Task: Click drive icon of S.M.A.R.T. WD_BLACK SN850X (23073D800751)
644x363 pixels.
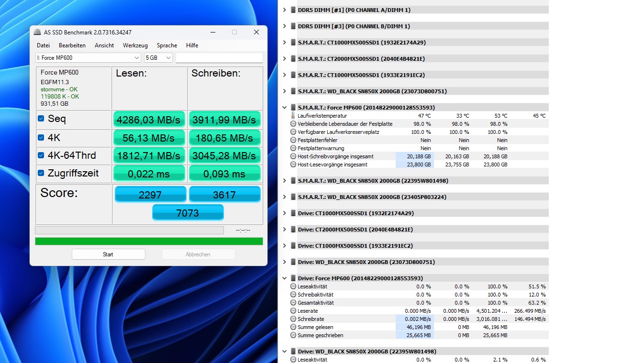Action: (293, 91)
